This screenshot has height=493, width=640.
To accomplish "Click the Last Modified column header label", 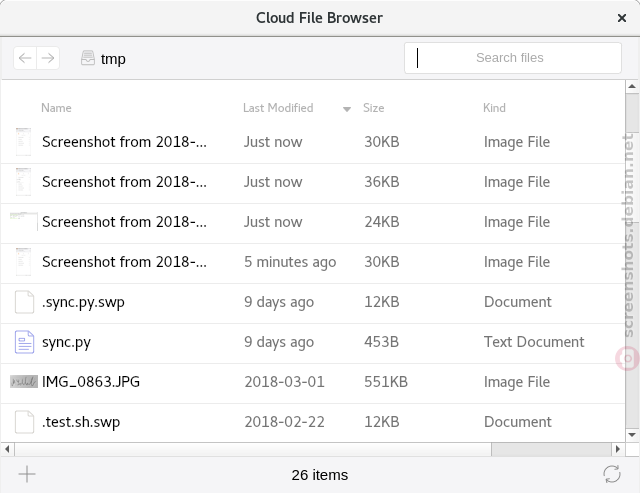I will [x=278, y=108].
